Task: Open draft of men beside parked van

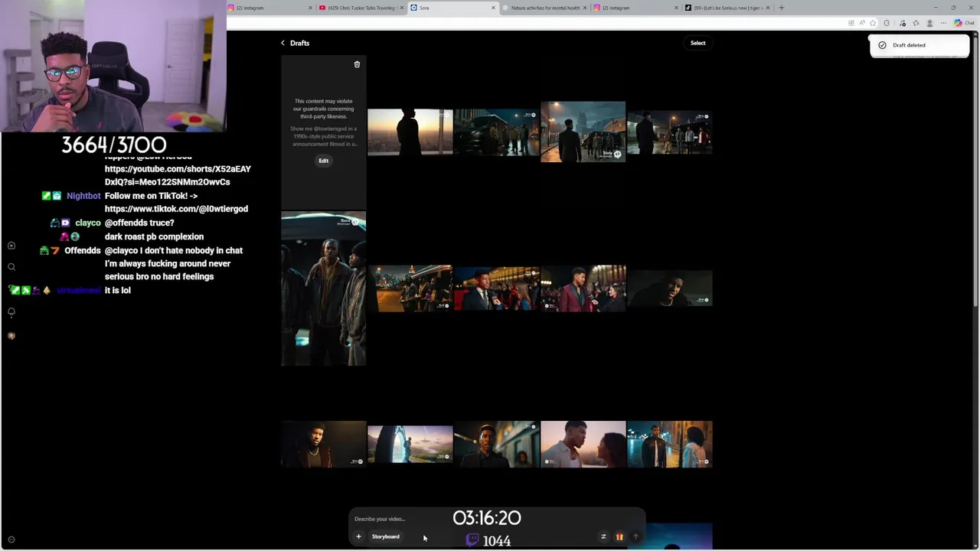Action: [x=496, y=132]
